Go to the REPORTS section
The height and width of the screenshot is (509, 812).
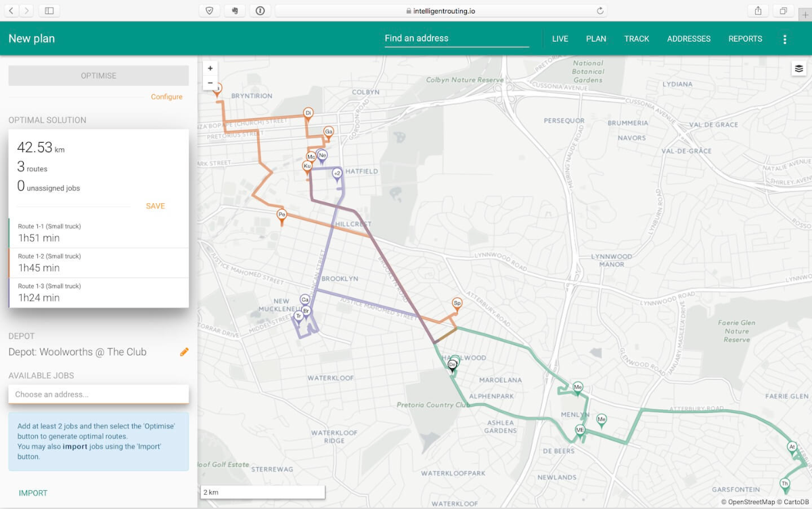[x=745, y=39]
